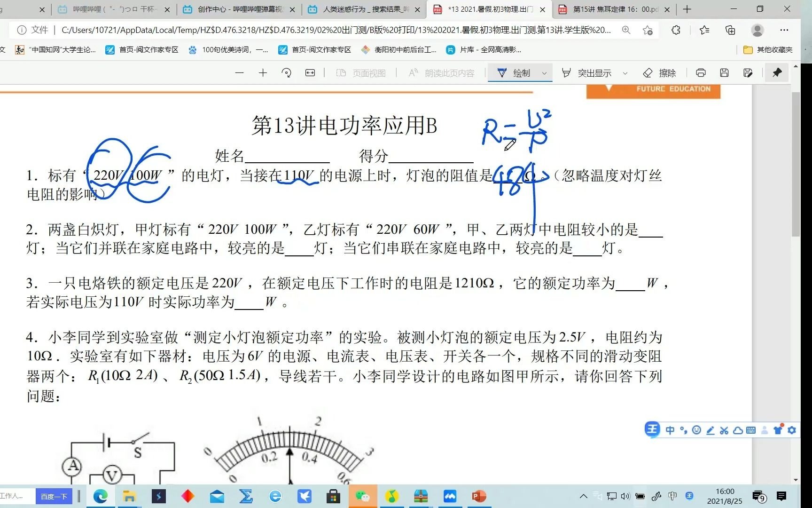Rotate the PDF page

287,73
